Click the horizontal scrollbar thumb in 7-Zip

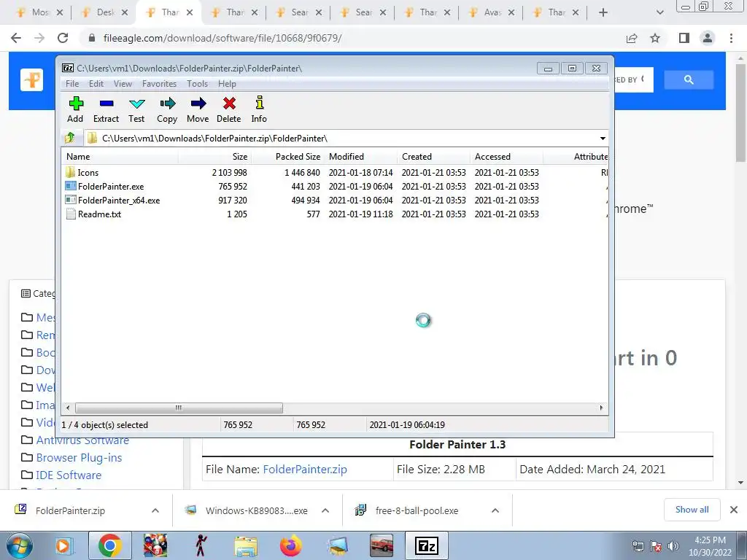coord(179,408)
